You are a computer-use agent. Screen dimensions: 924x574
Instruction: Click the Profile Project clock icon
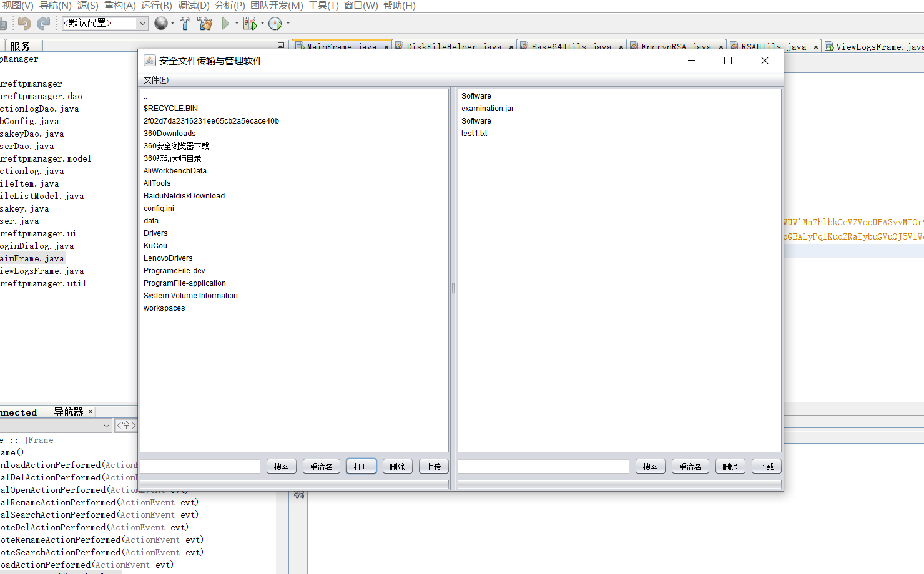point(275,24)
